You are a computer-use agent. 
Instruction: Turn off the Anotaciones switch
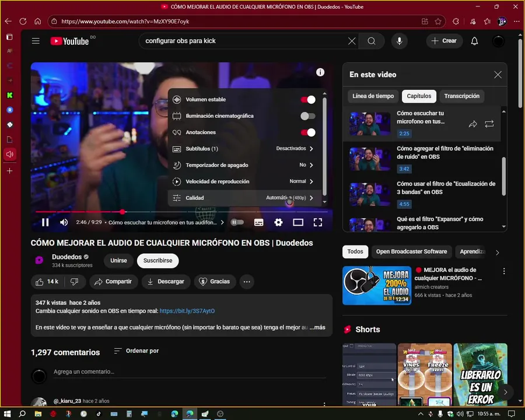pos(307,132)
